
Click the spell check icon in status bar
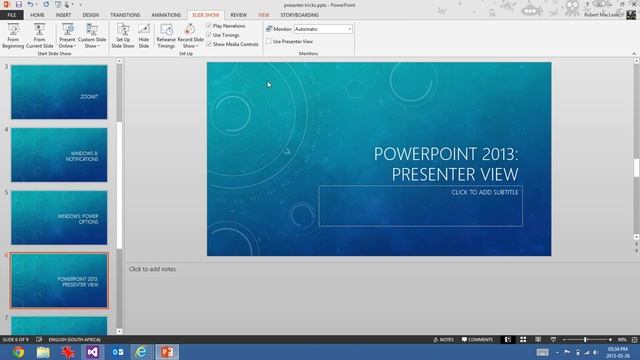[39, 340]
